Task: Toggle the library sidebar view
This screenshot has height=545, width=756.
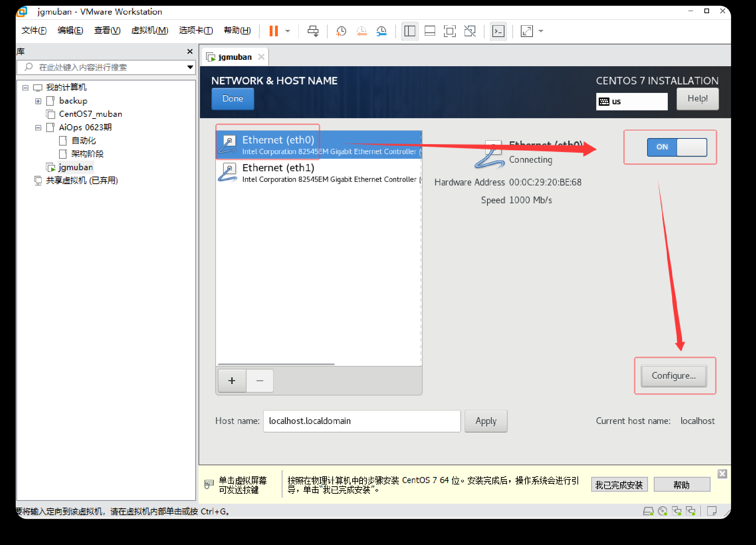Action: click(410, 31)
